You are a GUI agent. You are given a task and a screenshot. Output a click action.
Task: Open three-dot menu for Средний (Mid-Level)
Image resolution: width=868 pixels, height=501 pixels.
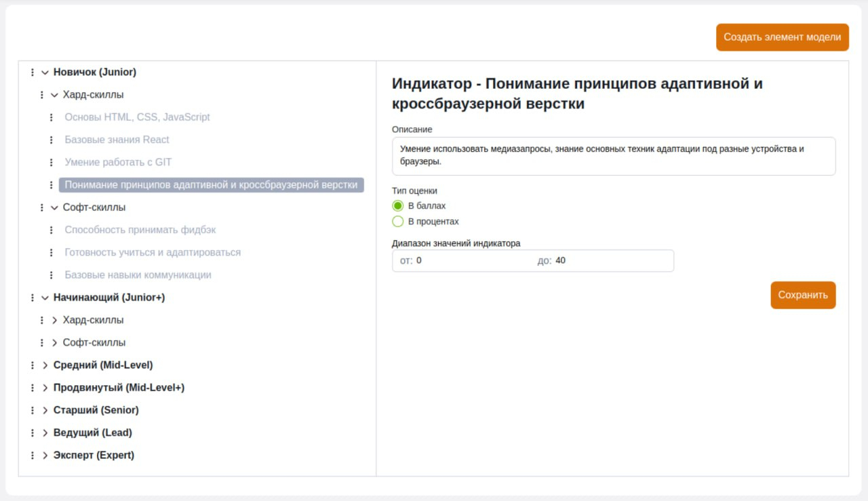pos(32,365)
